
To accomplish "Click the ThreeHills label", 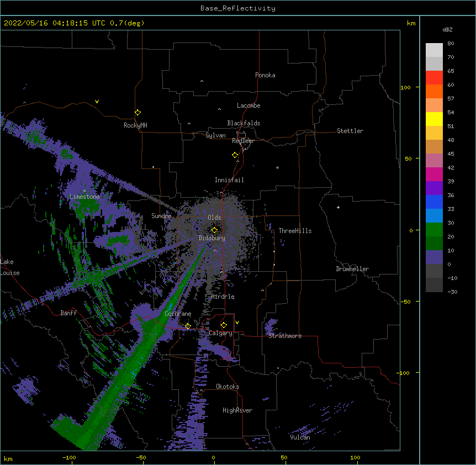I will point(295,231).
